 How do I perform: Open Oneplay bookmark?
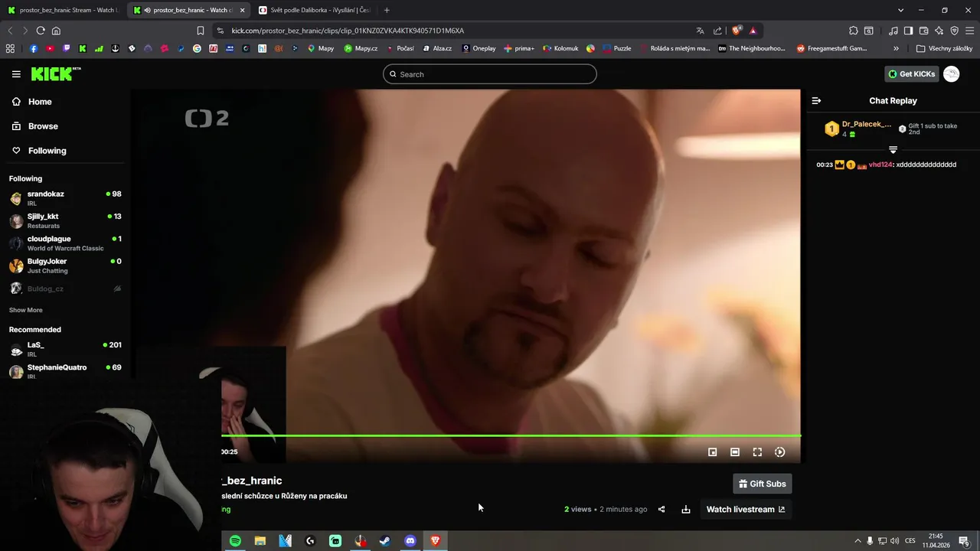479,48
